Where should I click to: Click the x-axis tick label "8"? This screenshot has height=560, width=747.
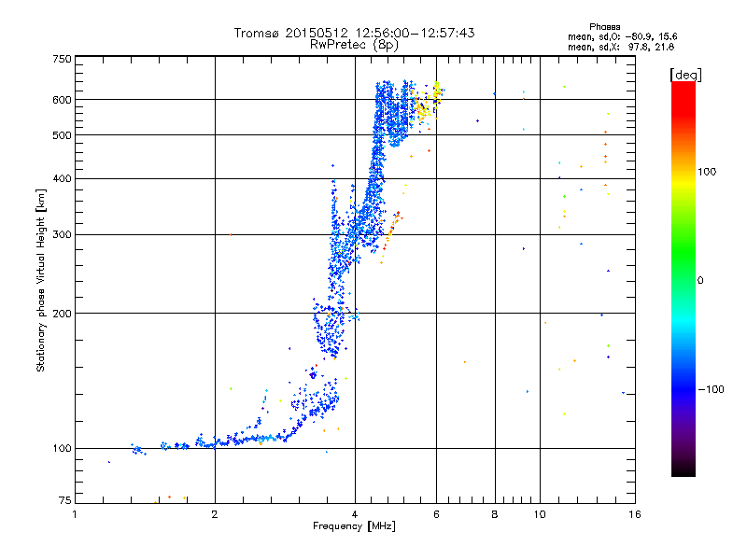tap(495, 514)
